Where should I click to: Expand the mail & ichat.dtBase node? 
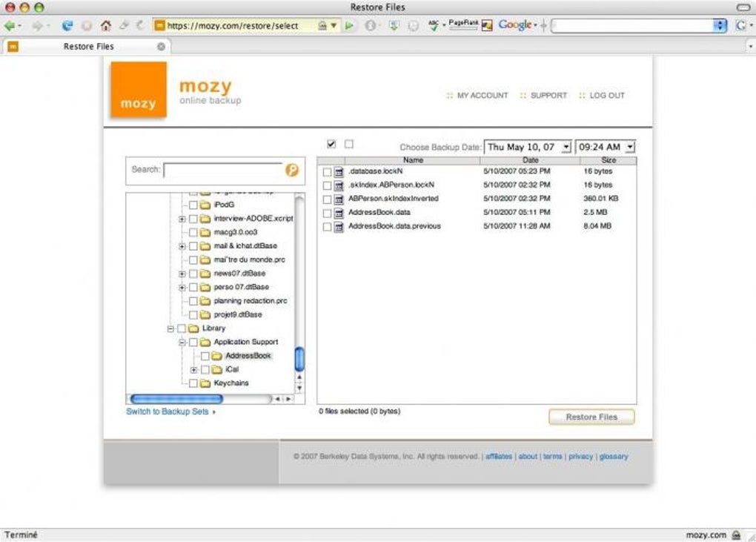click(182, 246)
